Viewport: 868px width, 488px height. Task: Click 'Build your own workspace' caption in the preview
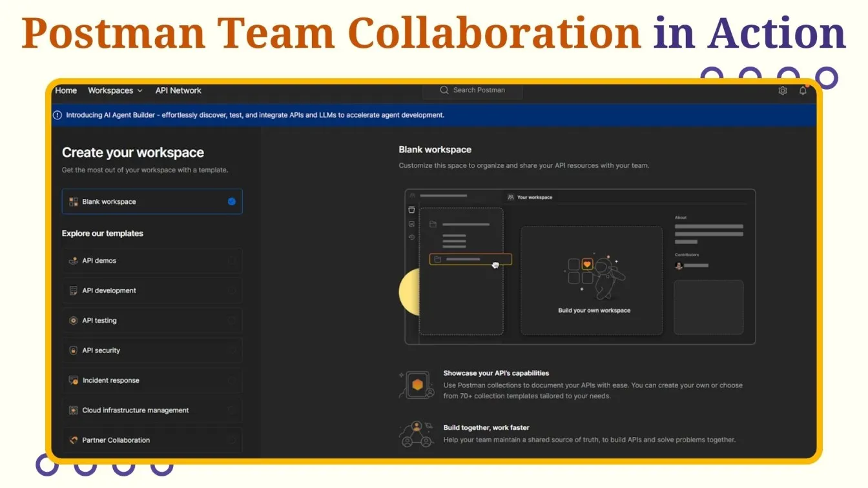[594, 310]
